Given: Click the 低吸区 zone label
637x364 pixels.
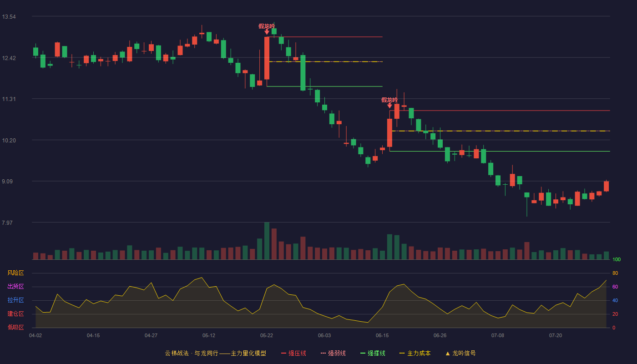Looking at the screenshot, I should tap(15, 327).
